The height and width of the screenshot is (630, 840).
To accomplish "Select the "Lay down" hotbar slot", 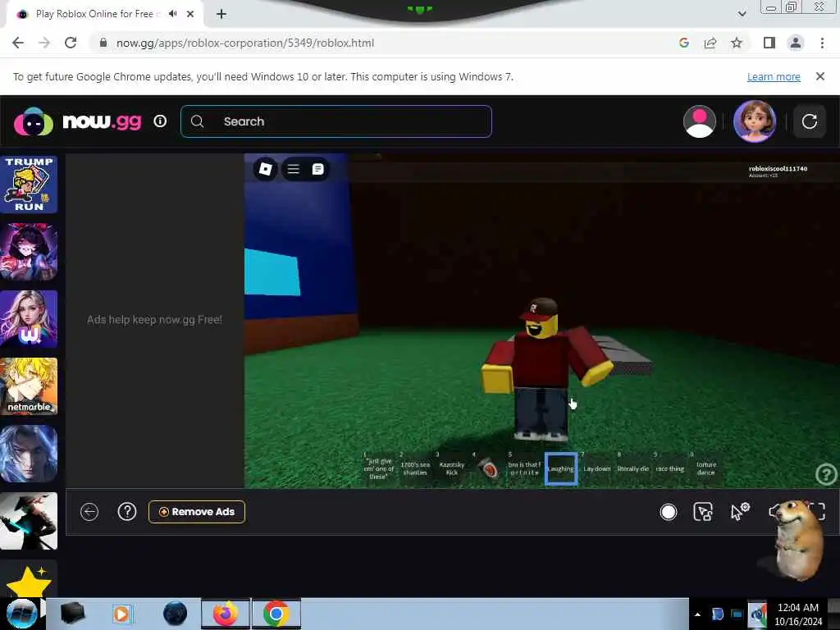I will point(597,468).
